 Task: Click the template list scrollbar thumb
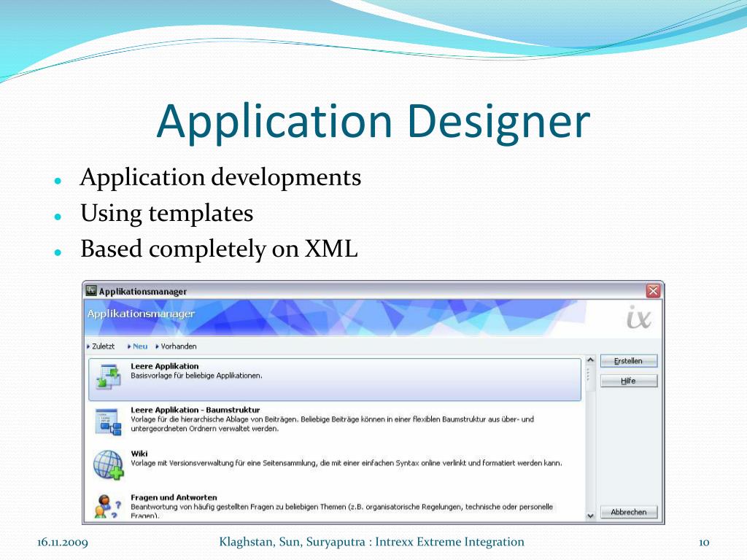591,378
